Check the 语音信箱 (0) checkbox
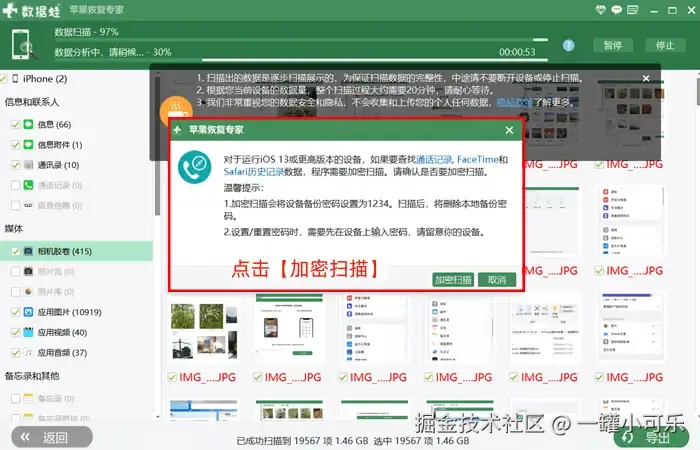700x450 pixels. 16,205
